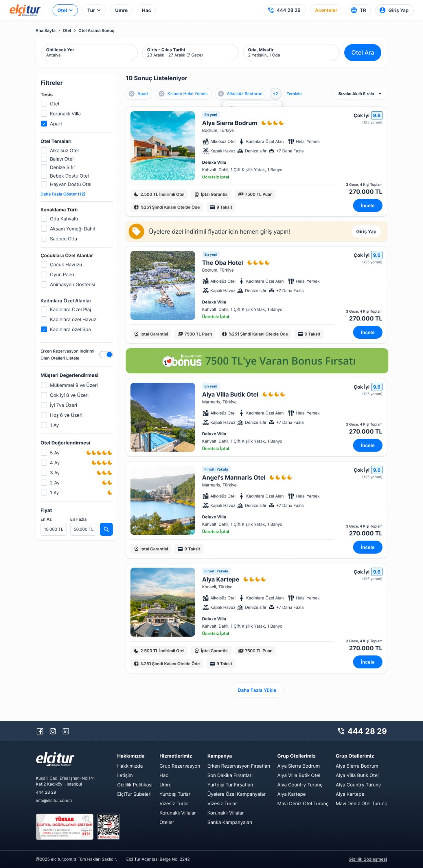Click the globe TR language icon
The image size is (423, 868).
click(x=354, y=10)
